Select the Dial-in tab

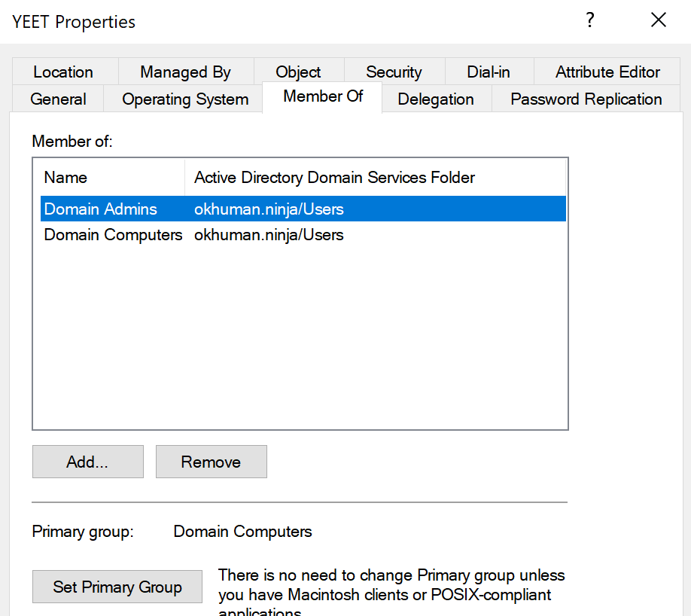coord(489,72)
